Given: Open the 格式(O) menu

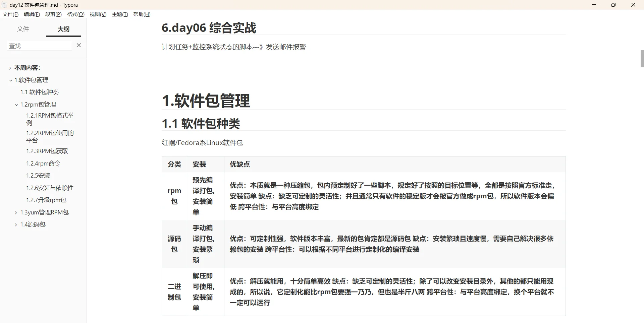Looking at the screenshot, I should point(75,14).
